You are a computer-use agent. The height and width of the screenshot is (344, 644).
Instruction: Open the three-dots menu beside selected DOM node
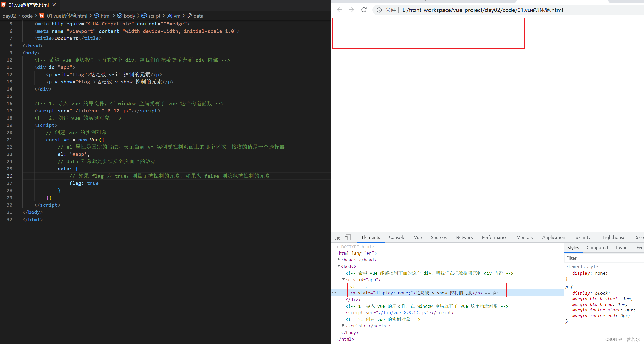point(334,293)
